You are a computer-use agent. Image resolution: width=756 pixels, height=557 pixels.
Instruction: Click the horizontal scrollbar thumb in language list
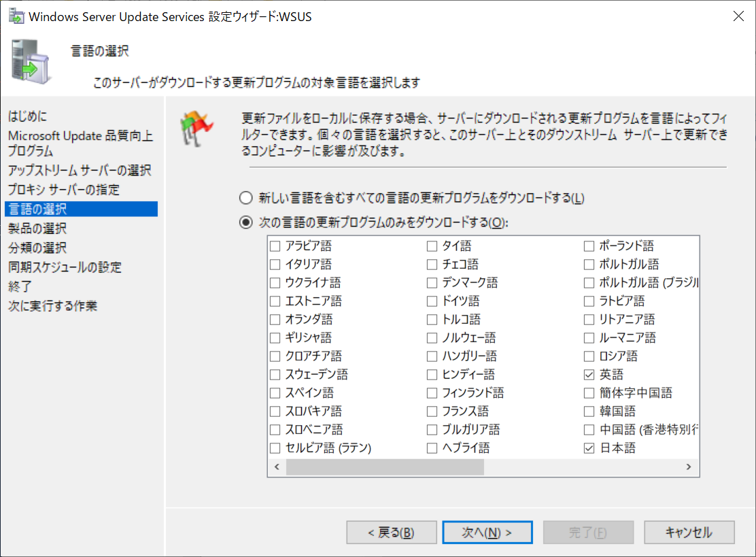point(385,467)
